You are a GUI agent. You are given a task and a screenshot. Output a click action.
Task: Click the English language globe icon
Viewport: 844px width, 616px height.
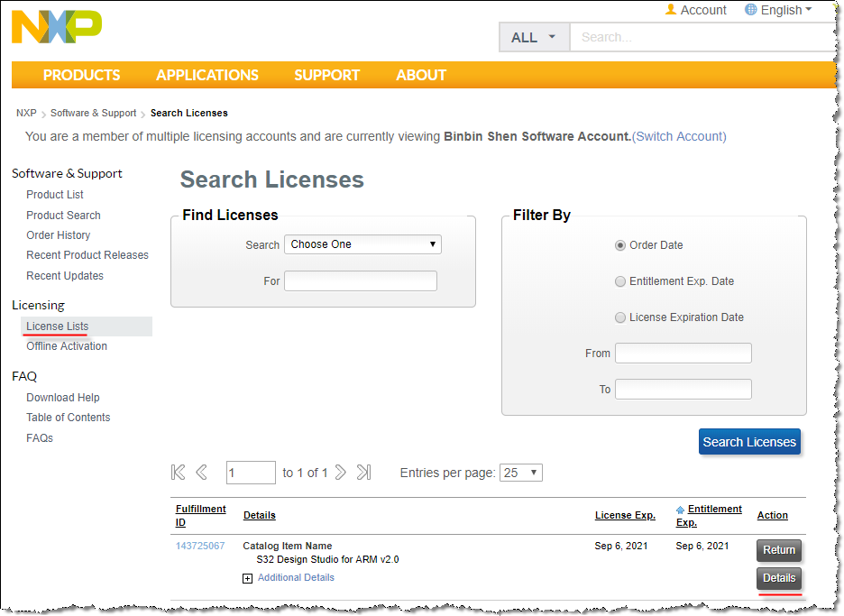[750, 10]
